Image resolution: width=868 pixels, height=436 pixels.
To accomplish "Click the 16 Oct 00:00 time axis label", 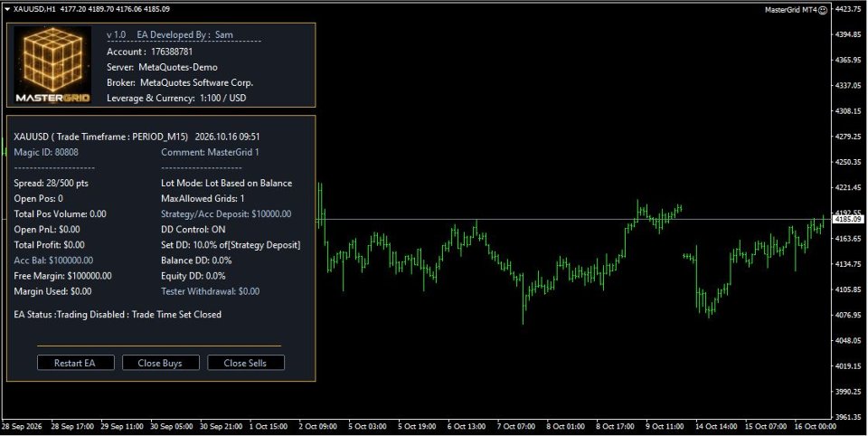I will [815, 427].
